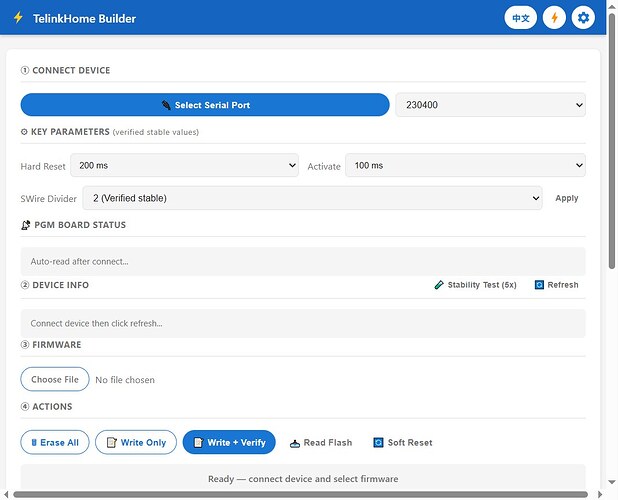Click the 'Auto-read after connect...' status box

click(x=303, y=261)
